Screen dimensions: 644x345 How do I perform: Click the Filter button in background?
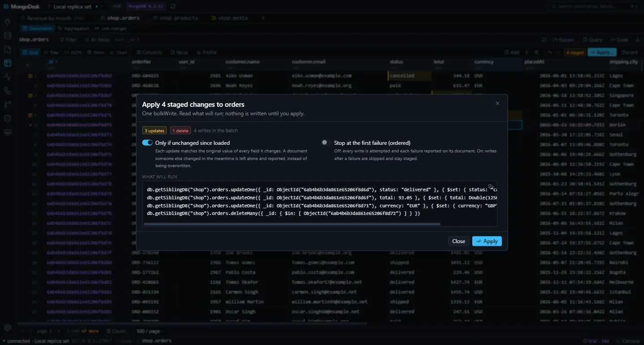coord(68,40)
